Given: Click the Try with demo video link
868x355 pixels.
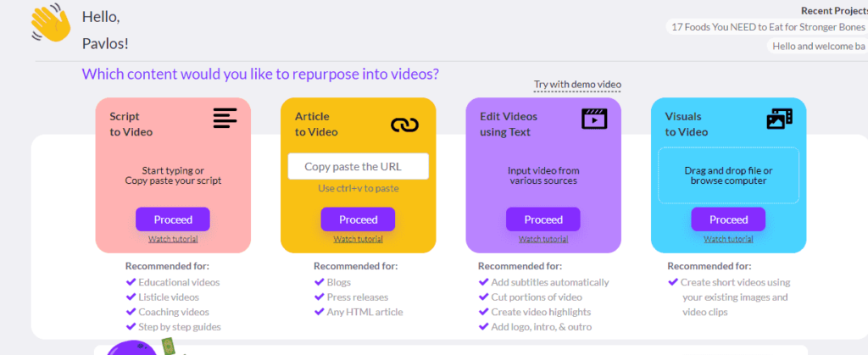Looking at the screenshot, I should (577, 85).
